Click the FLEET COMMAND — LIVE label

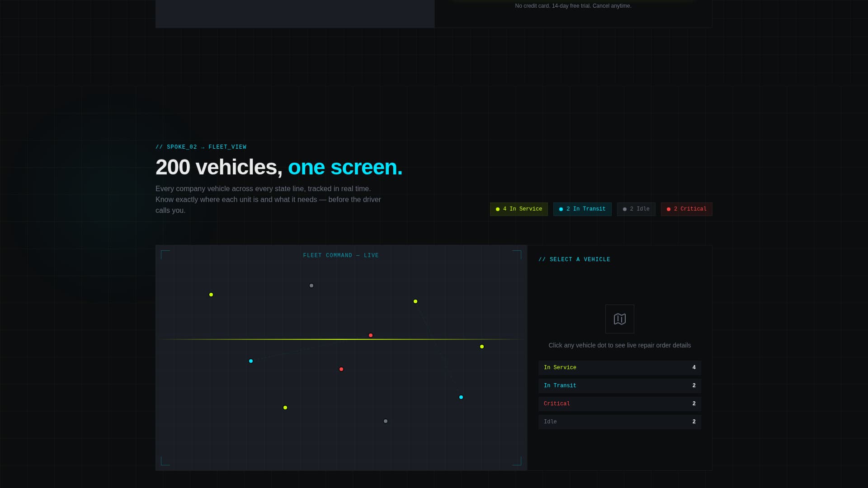point(341,256)
